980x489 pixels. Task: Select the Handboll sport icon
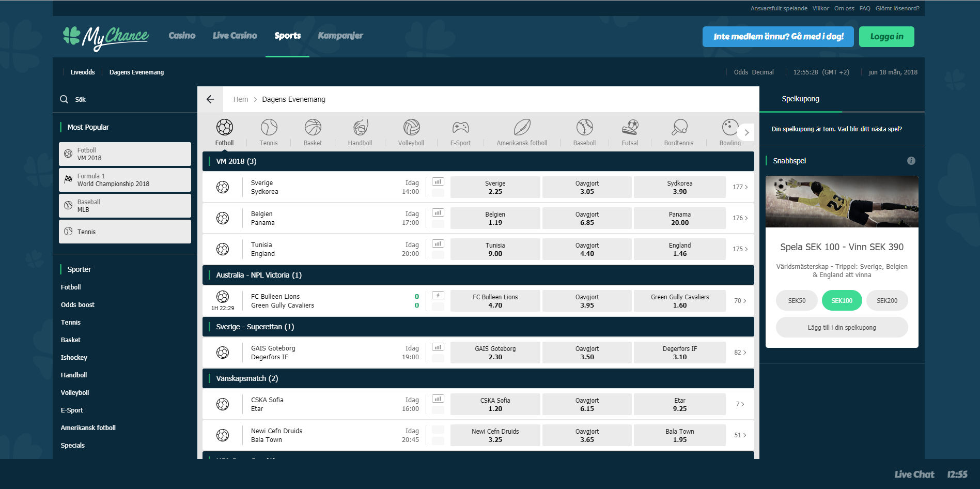(x=360, y=127)
